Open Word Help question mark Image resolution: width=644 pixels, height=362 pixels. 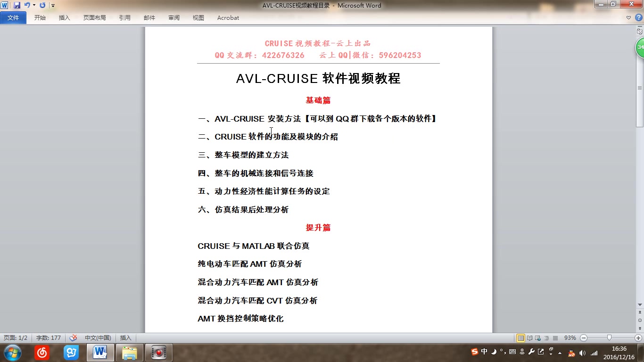point(638,17)
